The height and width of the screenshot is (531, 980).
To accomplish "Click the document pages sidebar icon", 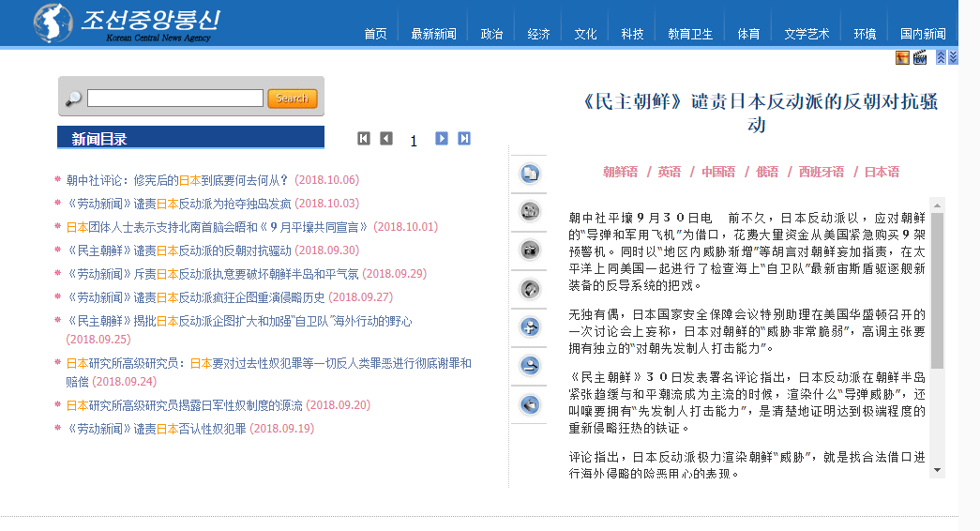I will pyautogui.click(x=530, y=174).
